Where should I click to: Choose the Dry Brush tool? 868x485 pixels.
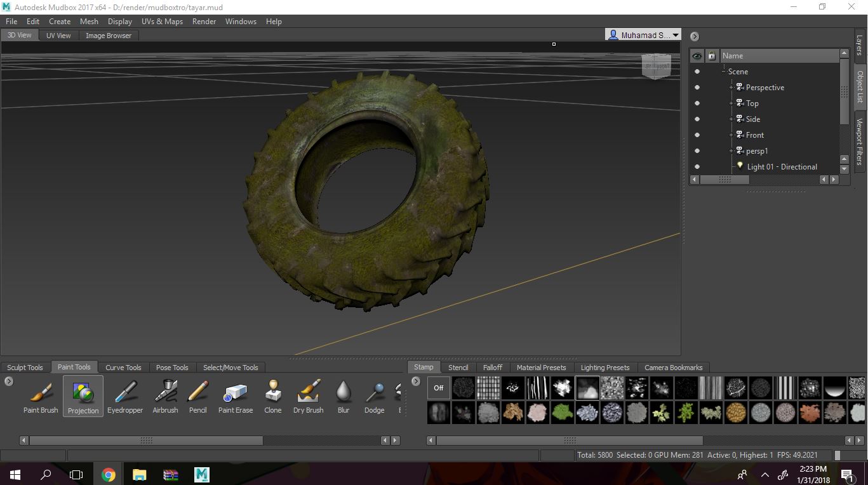(x=309, y=397)
